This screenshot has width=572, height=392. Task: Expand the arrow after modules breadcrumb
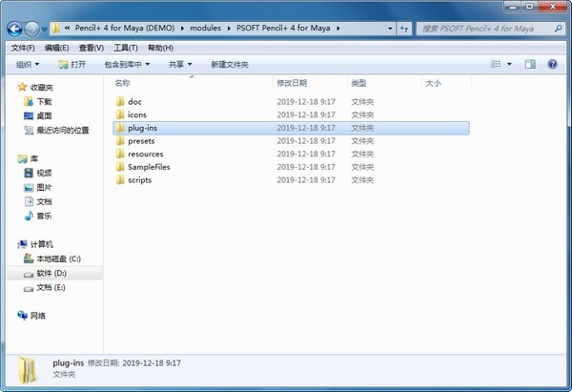229,29
